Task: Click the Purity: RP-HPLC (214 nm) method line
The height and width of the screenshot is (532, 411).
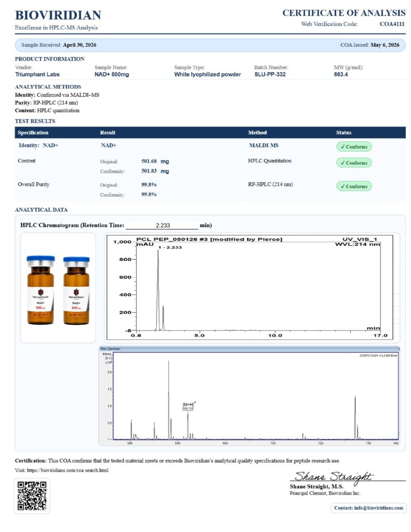Action: [x=46, y=102]
